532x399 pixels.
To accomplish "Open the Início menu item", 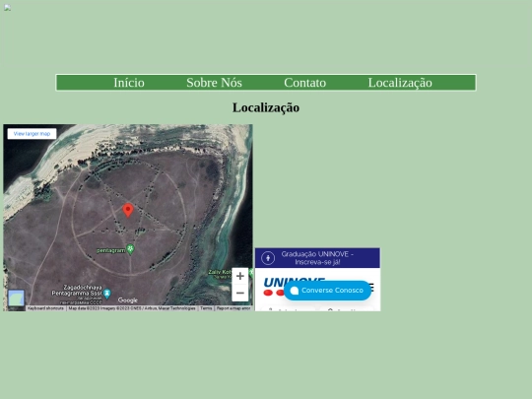I will tap(129, 83).
